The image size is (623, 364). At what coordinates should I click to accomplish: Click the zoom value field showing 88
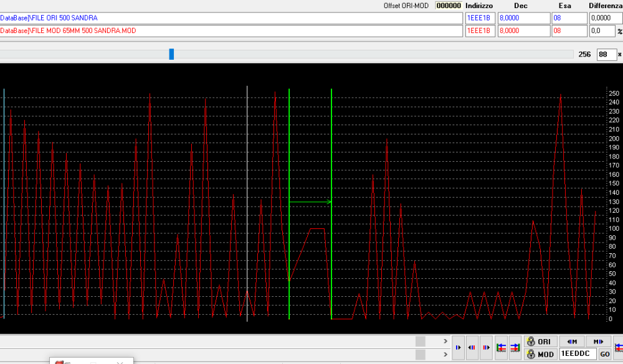[x=605, y=55]
